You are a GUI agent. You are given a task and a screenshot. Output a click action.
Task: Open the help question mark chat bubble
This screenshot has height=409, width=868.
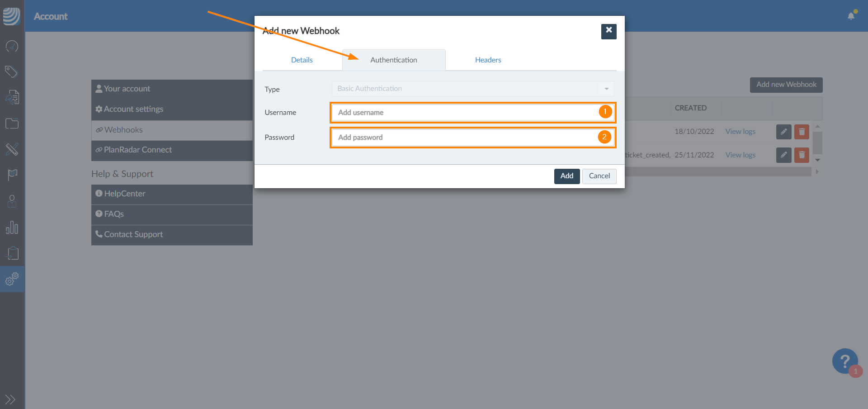tap(844, 361)
